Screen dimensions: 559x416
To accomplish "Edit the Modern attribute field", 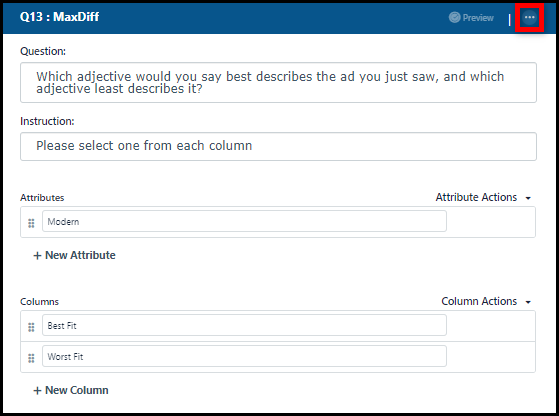I will [244, 221].
